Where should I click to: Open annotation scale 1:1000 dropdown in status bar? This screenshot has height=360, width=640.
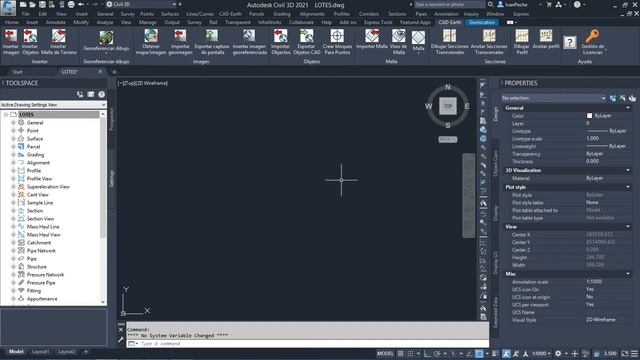(x=541, y=353)
